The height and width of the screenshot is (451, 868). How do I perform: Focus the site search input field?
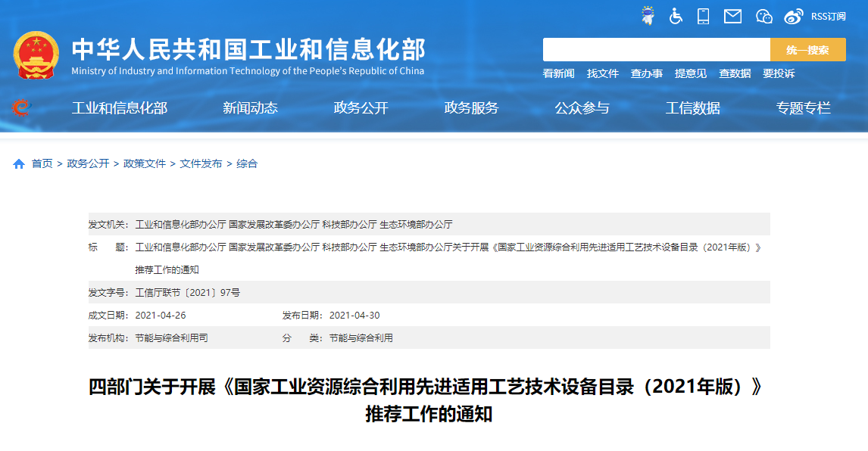click(x=656, y=50)
